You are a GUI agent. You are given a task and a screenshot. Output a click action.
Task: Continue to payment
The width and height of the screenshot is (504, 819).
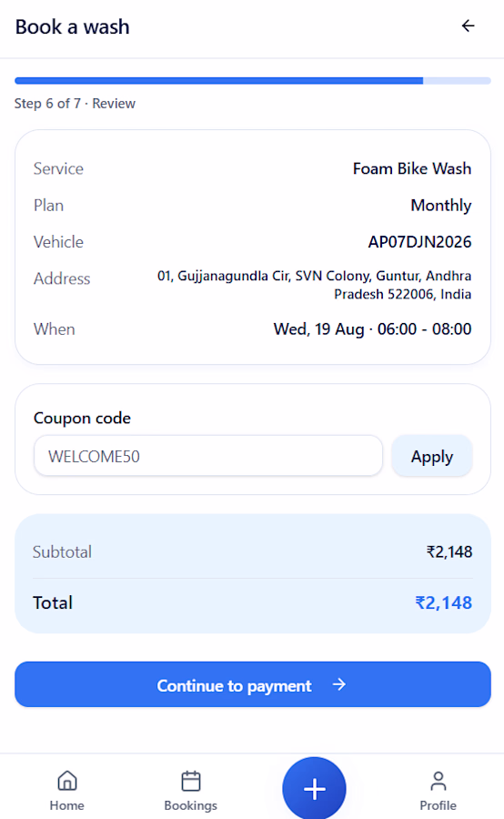click(253, 684)
